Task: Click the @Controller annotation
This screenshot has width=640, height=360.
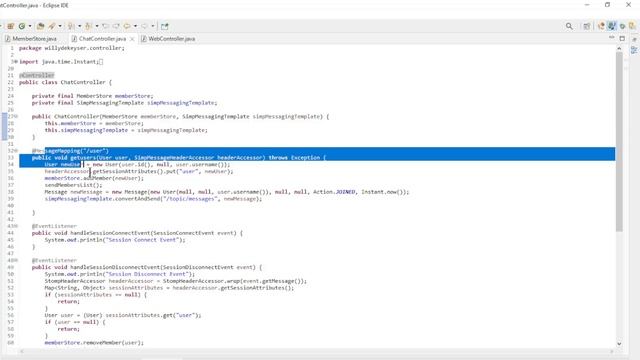Action: [37, 75]
